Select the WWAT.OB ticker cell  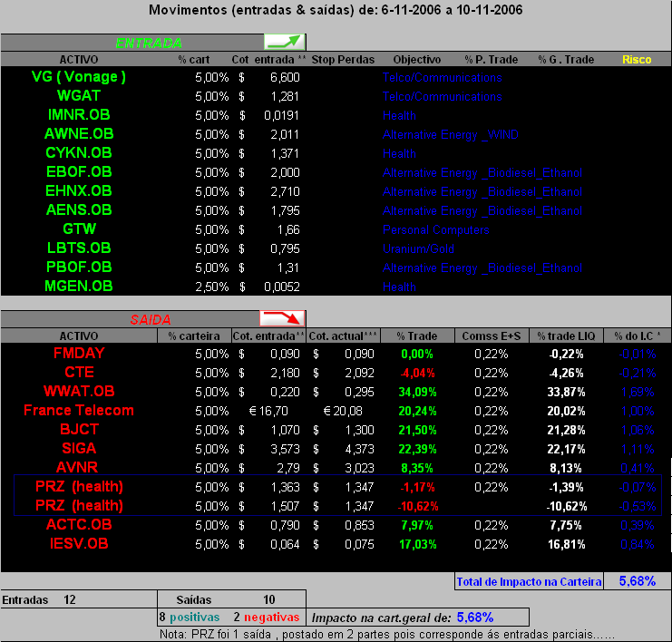[79, 391]
